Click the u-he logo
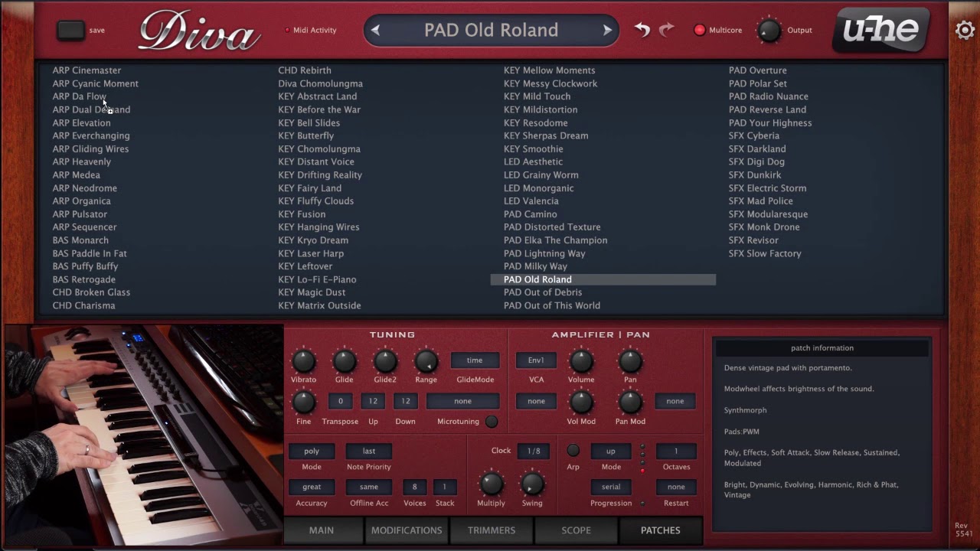Screen dimensions: 980x551 pos(881,30)
